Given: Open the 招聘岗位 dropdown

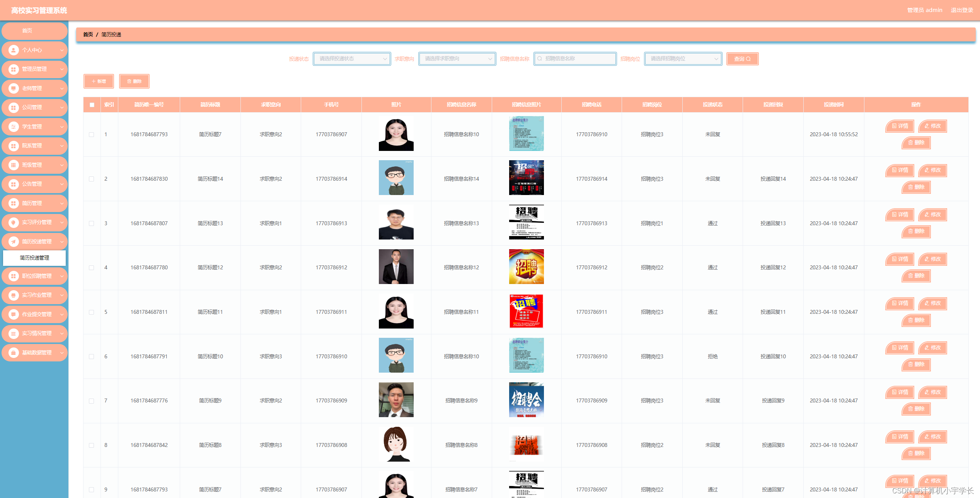Looking at the screenshot, I should [x=683, y=59].
